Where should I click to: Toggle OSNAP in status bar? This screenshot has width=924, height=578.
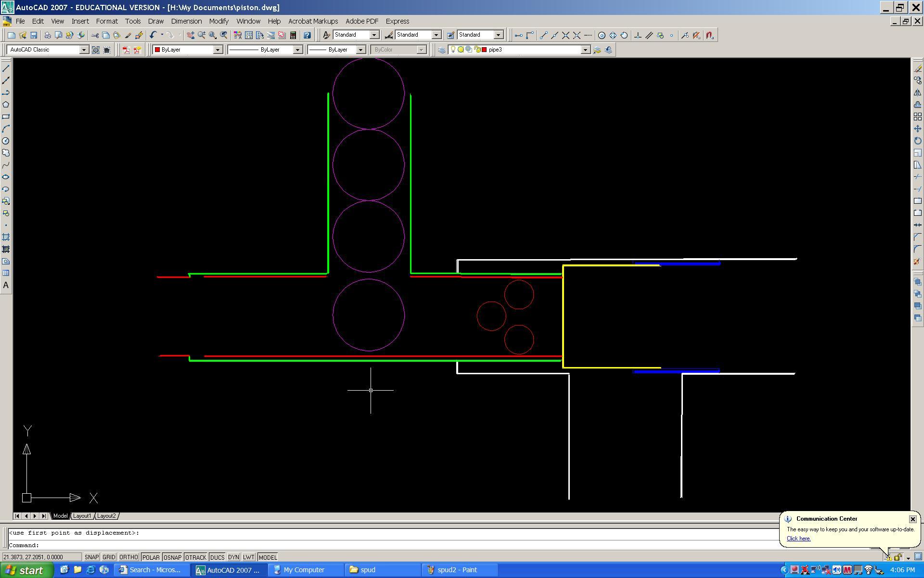pos(172,557)
